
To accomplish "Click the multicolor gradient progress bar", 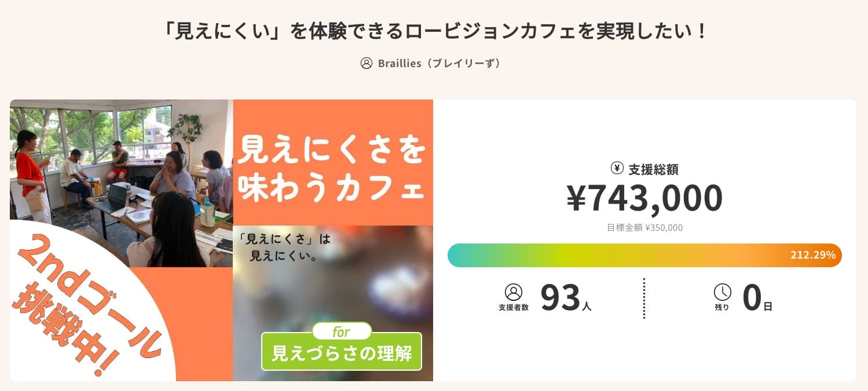I will point(608,255).
